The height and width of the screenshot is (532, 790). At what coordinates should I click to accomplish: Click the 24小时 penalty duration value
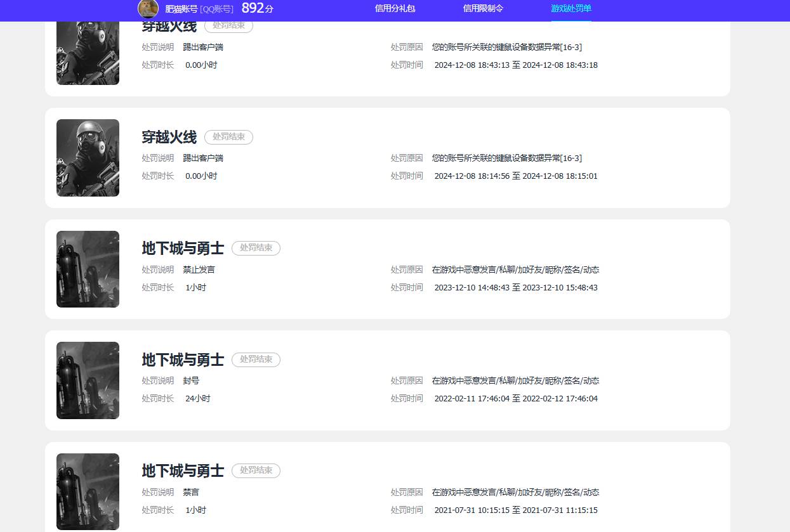click(x=197, y=399)
